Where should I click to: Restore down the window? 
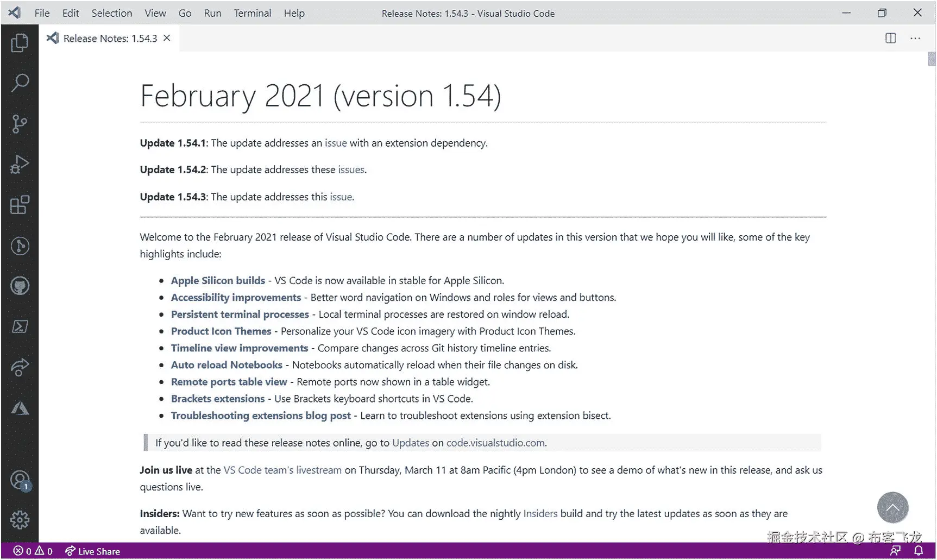pyautogui.click(x=882, y=12)
